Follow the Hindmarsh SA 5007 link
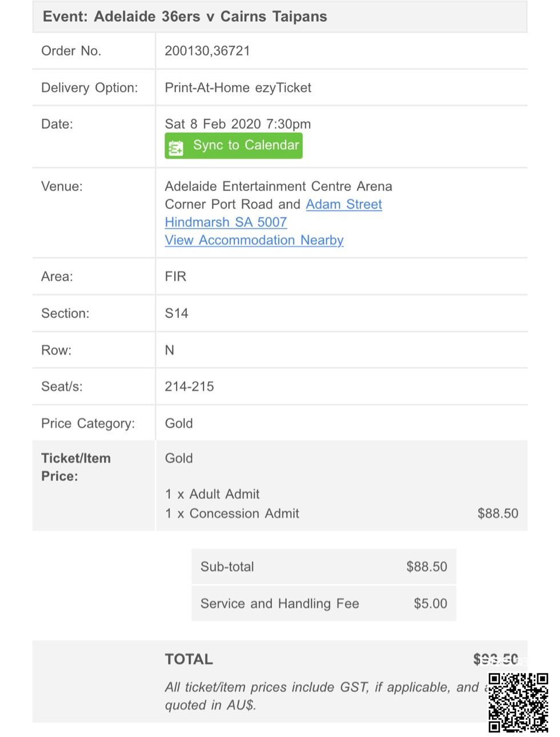This screenshot has height=737, width=560. 226,222
